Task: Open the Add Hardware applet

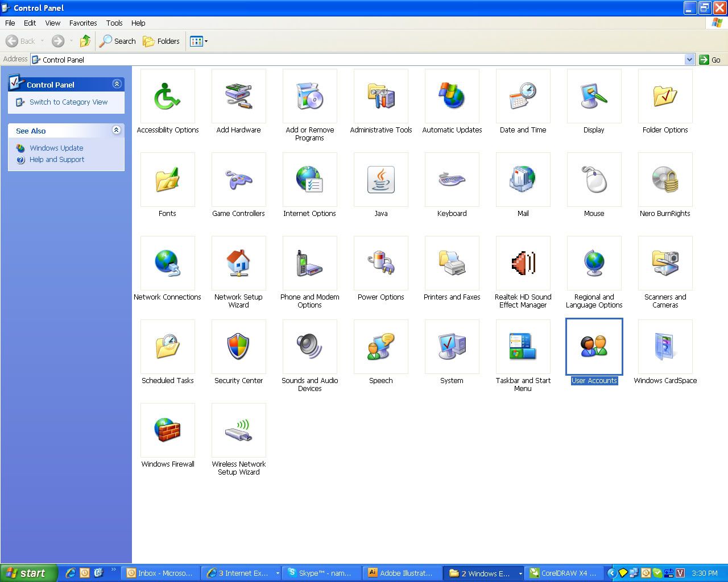Action: [x=239, y=96]
